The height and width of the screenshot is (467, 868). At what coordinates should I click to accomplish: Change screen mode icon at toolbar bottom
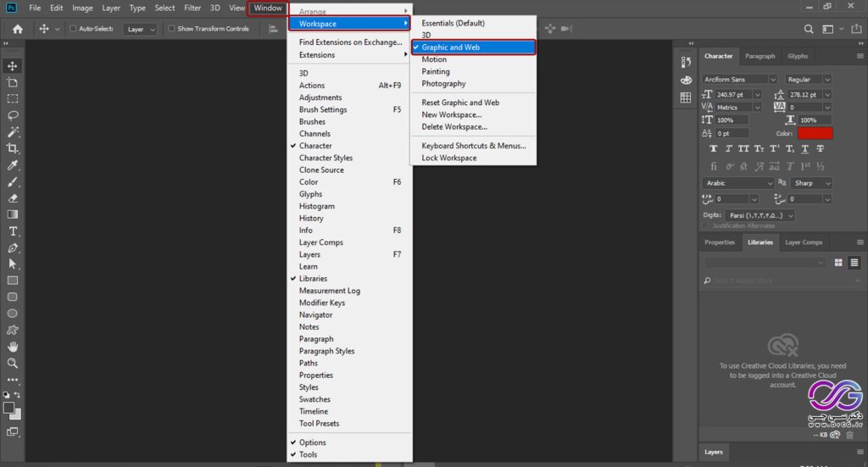tap(12, 431)
